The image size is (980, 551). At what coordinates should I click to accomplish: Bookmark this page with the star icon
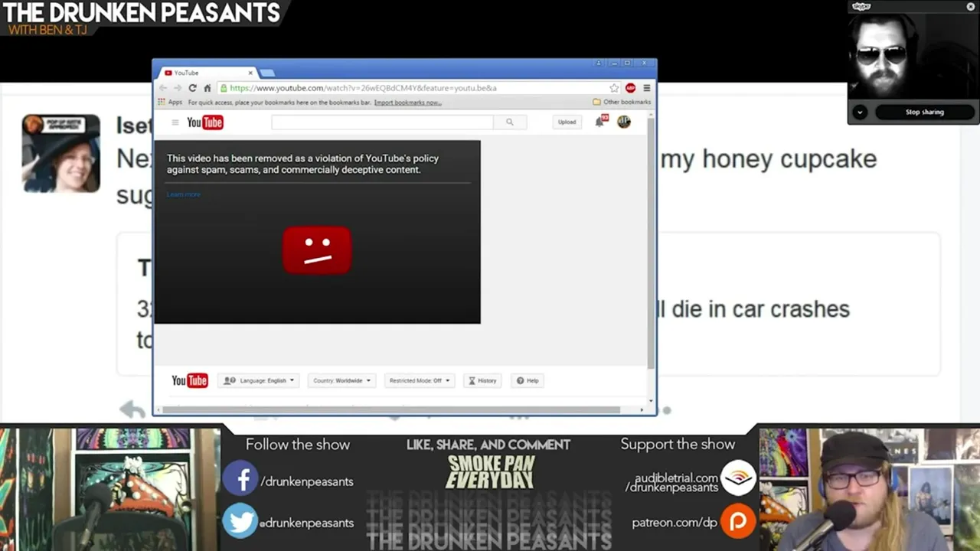click(614, 88)
